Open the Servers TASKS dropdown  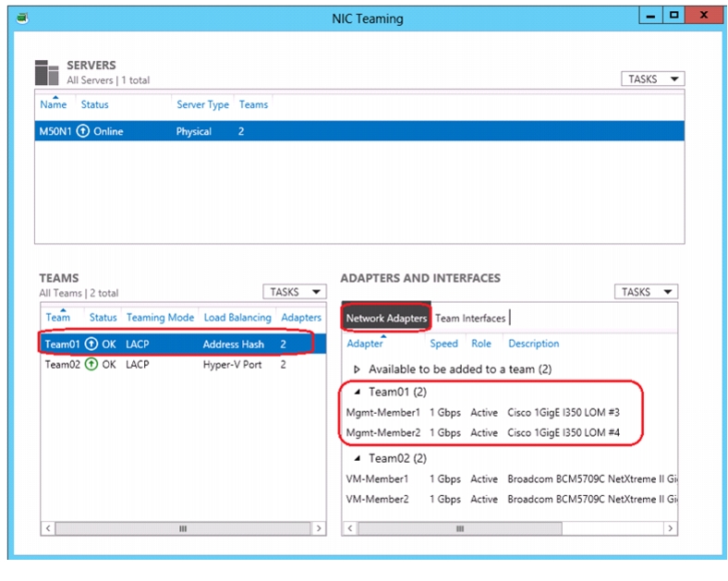click(653, 79)
